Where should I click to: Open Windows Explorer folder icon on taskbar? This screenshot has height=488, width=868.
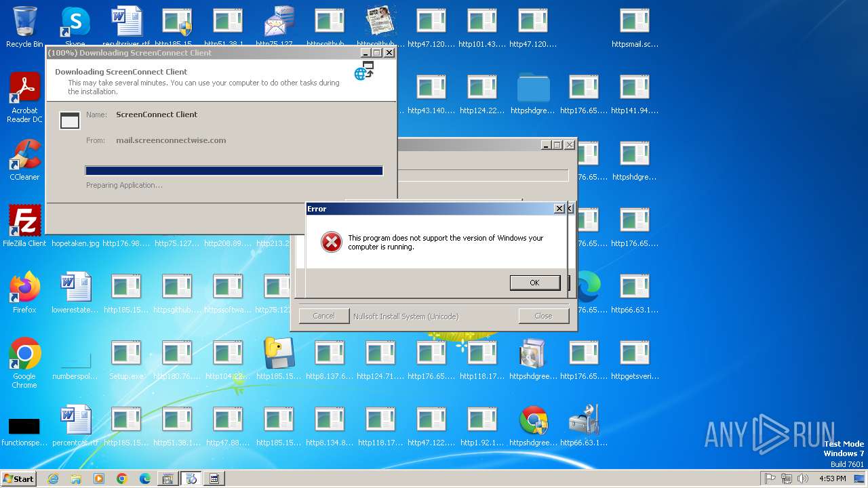(76, 479)
